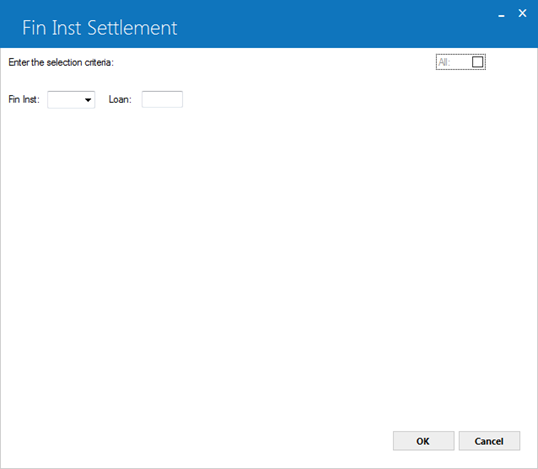This screenshot has width=538, height=469.
Task: Click the 'Fin Inst:' field label
Action: [x=24, y=99]
